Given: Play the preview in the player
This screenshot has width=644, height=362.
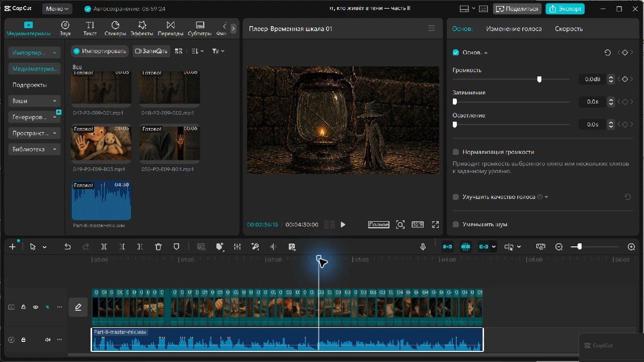Looking at the screenshot, I should [343, 225].
